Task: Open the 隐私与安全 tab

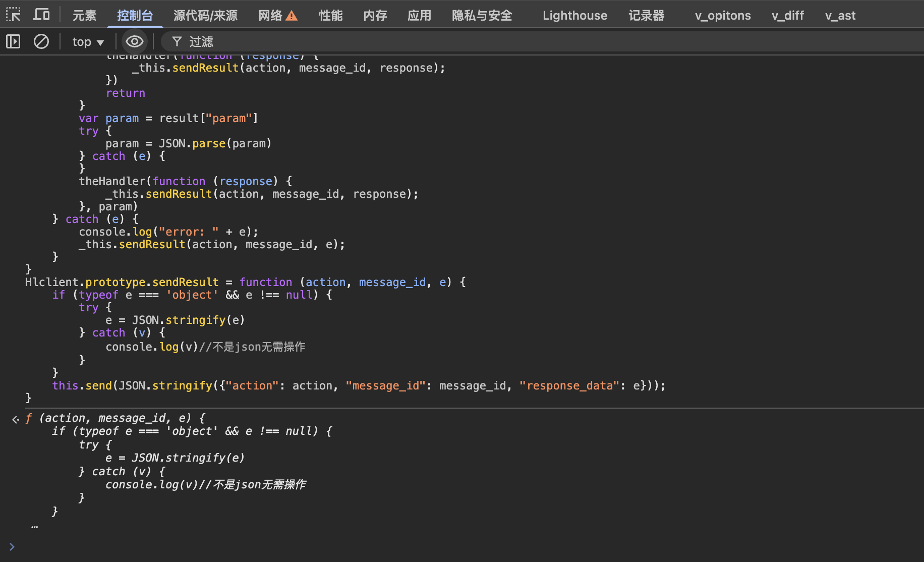Action: coord(482,16)
